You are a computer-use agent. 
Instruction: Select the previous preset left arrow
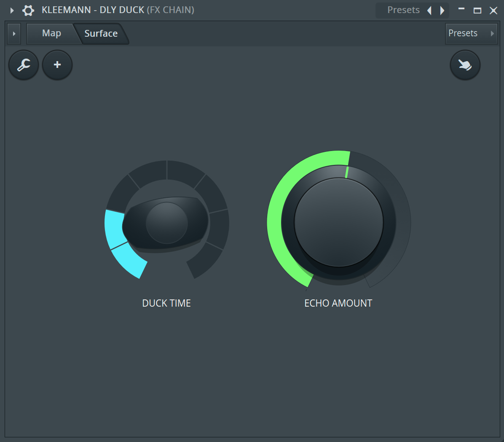429,10
